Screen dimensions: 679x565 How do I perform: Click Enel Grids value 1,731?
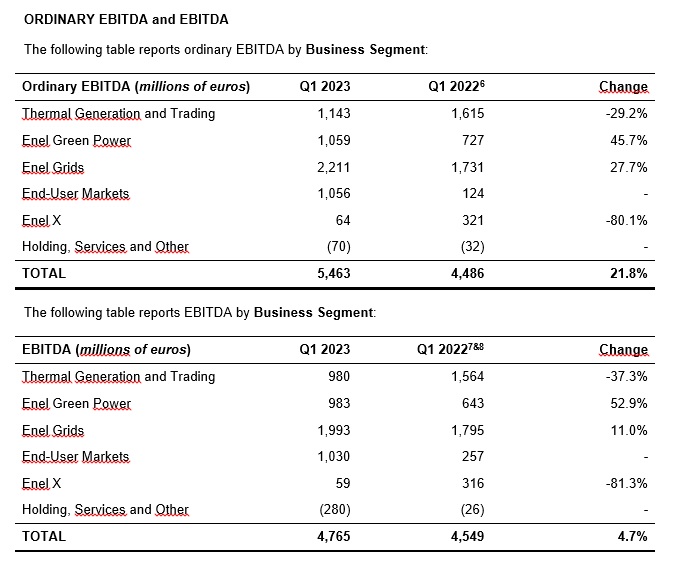[468, 167]
